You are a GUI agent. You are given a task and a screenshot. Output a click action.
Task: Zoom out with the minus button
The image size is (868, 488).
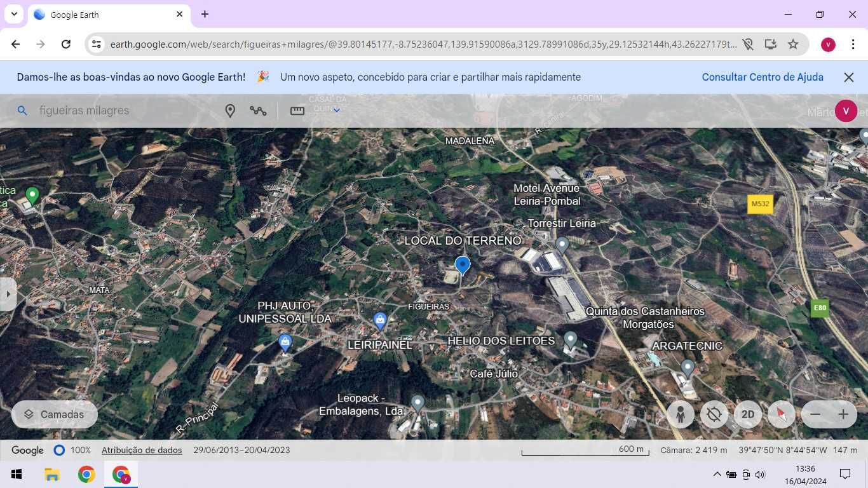(815, 415)
